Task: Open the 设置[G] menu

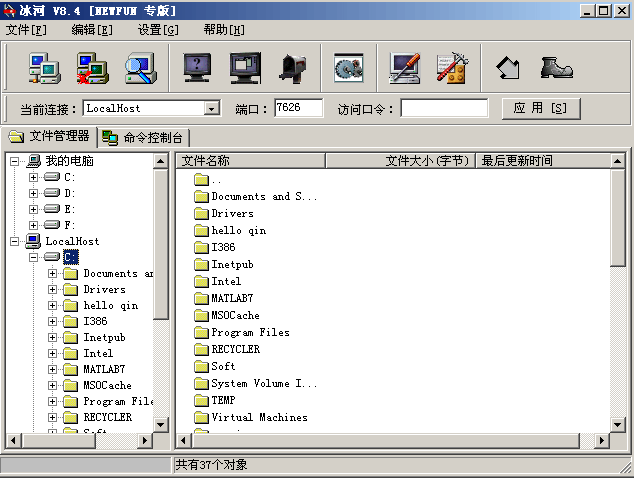Action: pyautogui.click(x=158, y=30)
